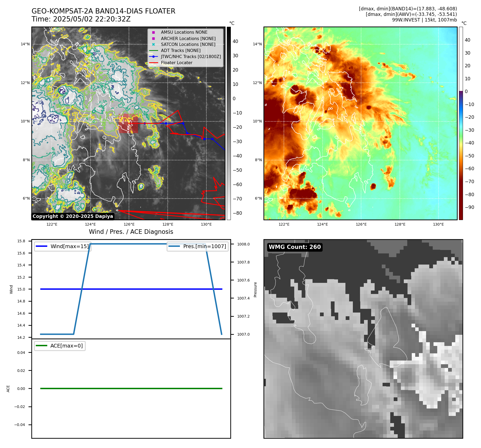This screenshot has width=481, height=448.
Task: Click the magenta AMSU square legend marker
Action: click(153, 32)
